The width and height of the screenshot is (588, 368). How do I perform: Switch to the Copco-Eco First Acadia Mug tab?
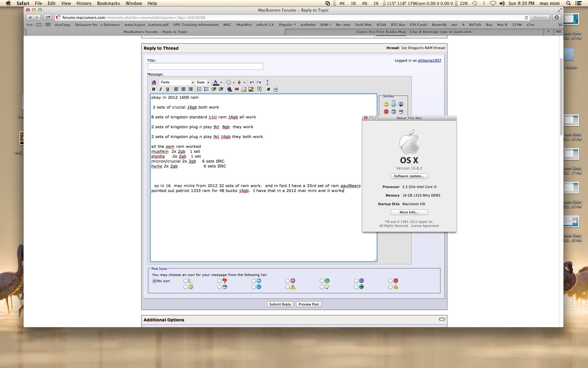click(413, 32)
